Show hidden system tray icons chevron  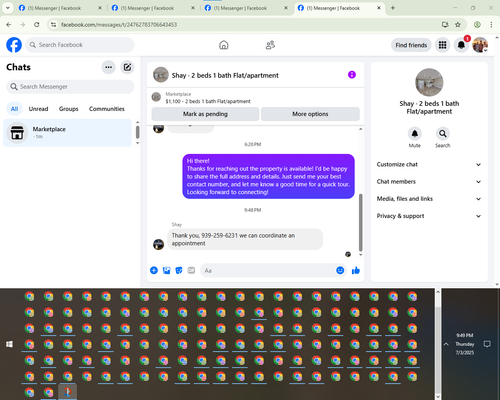(446, 344)
